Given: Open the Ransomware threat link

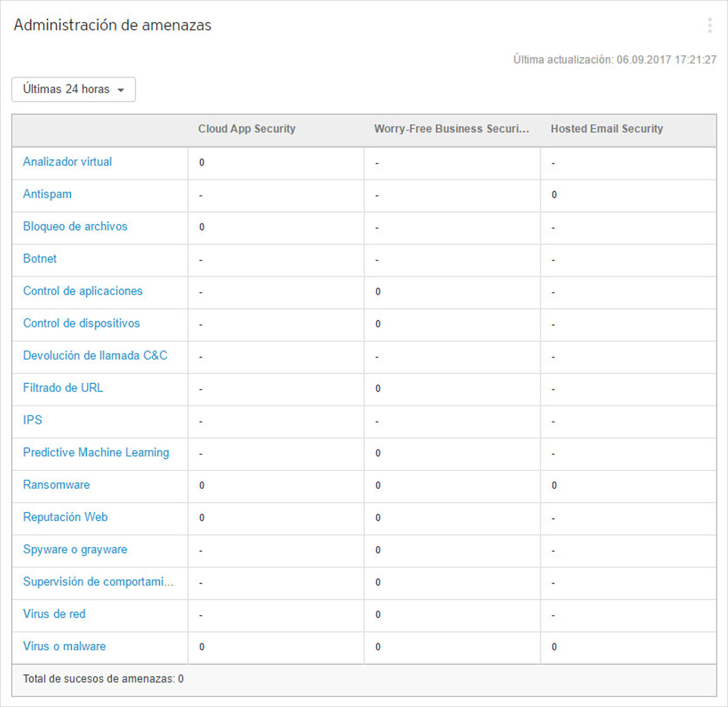Looking at the screenshot, I should tap(56, 485).
